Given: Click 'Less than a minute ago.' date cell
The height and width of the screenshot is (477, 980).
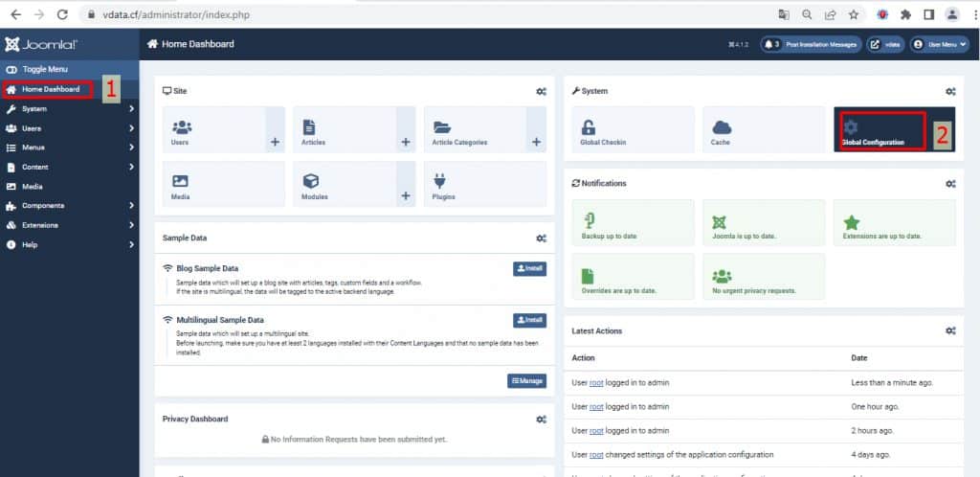Looking at the screenshot, I should 892,382.
